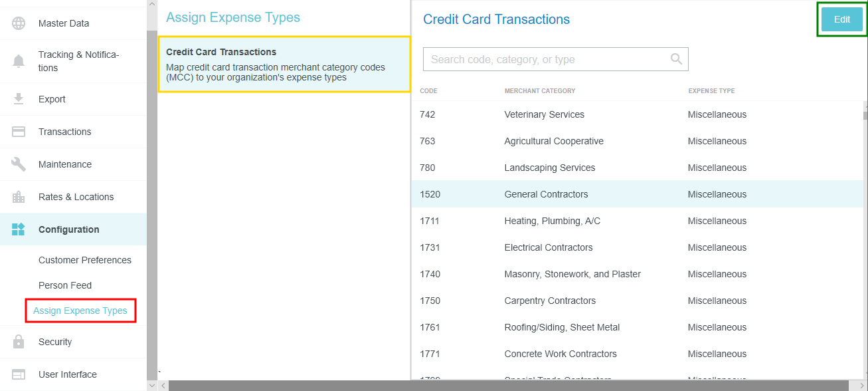Select the Veterinary Services row
The width and height of the screenshot is (868, 391).
(637, 114)
